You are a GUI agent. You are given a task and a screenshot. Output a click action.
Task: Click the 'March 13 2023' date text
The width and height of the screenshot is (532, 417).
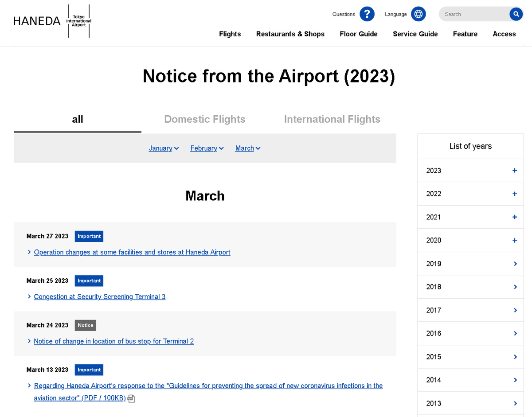tap(47, 370)
